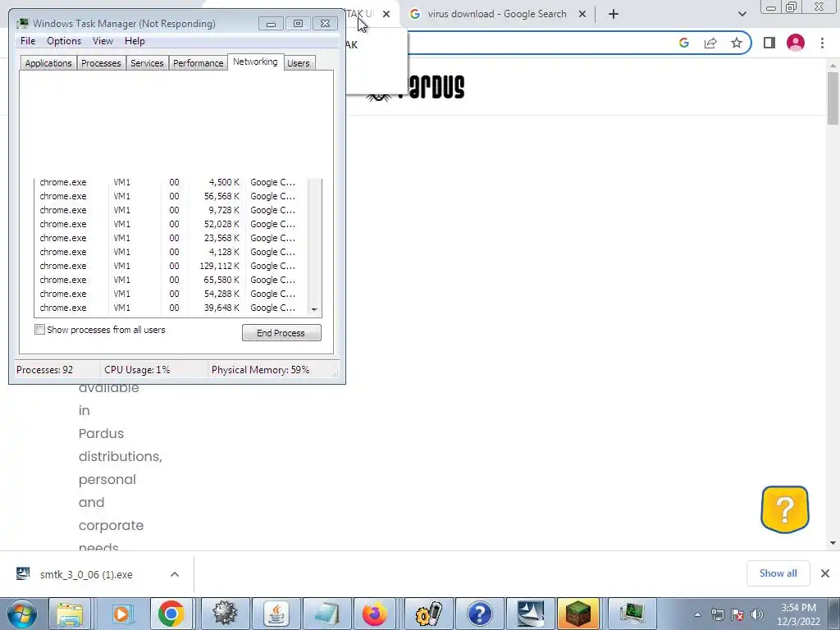Open Task Manager File menu
840x630 pixels.
[28, 41]
